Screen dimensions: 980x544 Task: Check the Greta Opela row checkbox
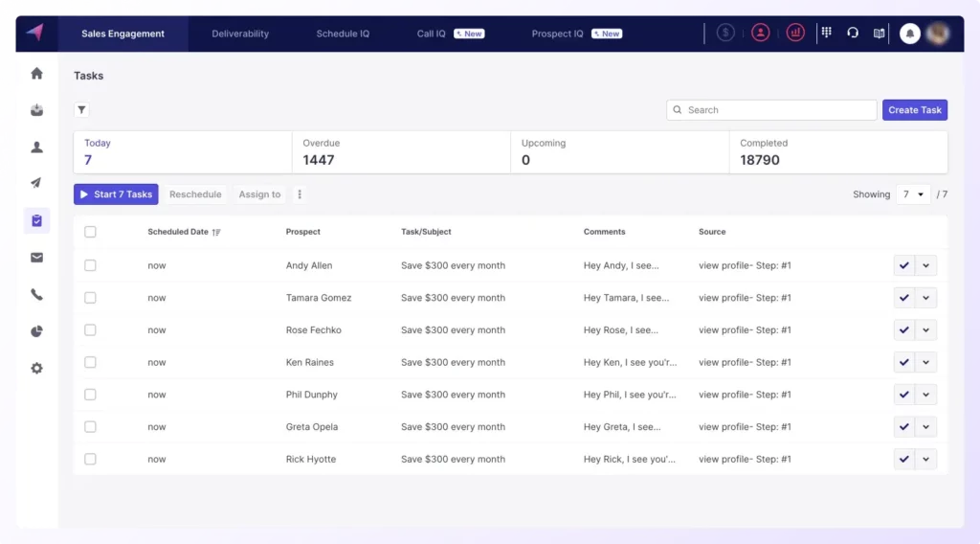90,427
